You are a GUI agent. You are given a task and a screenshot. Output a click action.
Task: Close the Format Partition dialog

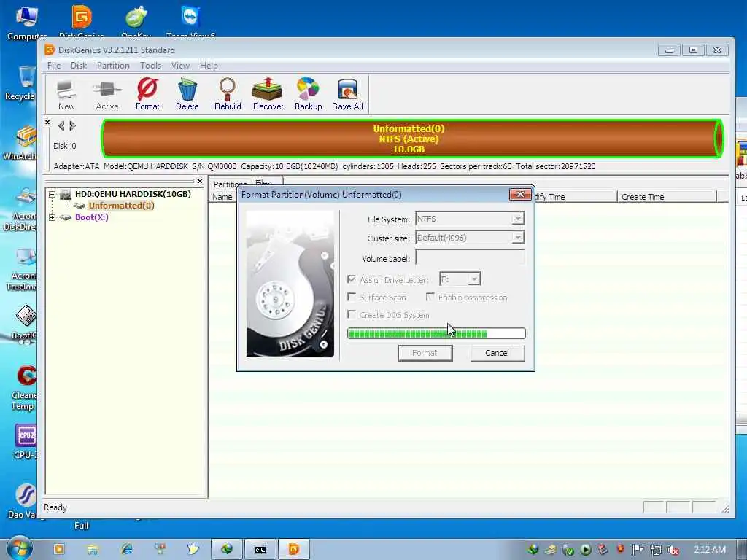point(520,194)
